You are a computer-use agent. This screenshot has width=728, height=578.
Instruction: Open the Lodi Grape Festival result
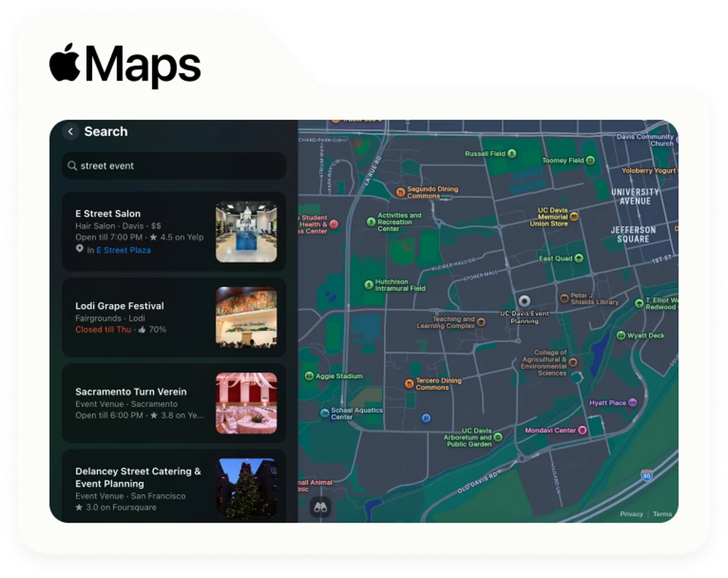click(x=174, y=318)
